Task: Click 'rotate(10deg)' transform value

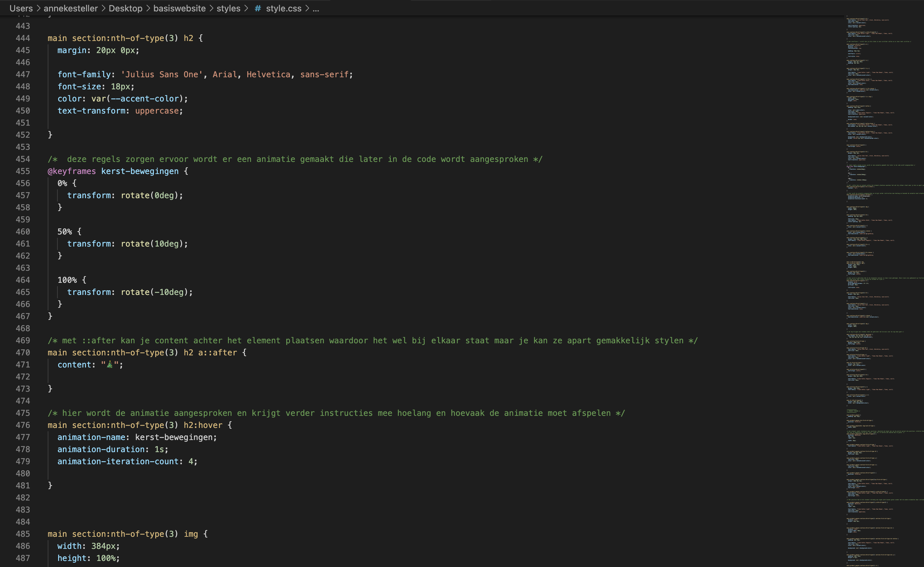Action: tap(152, 244)
